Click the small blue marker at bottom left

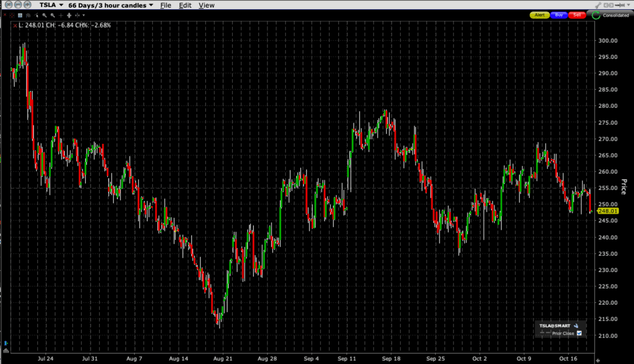pos(6,343)
